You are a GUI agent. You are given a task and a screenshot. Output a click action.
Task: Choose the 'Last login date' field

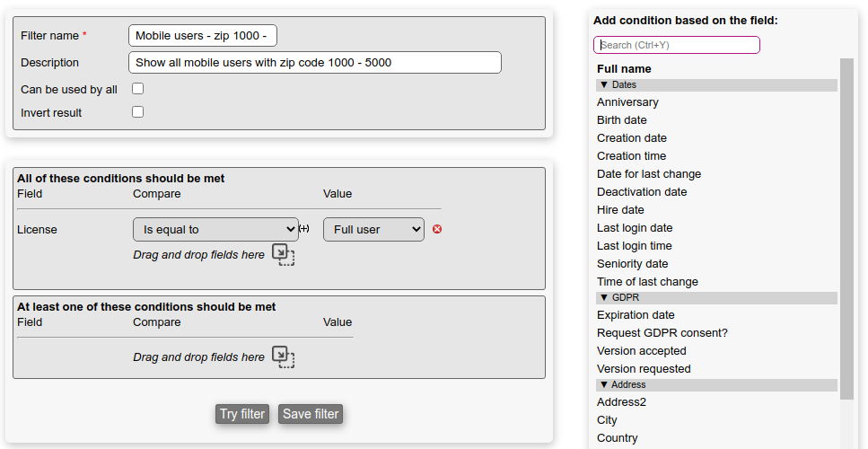coord(635,228)
